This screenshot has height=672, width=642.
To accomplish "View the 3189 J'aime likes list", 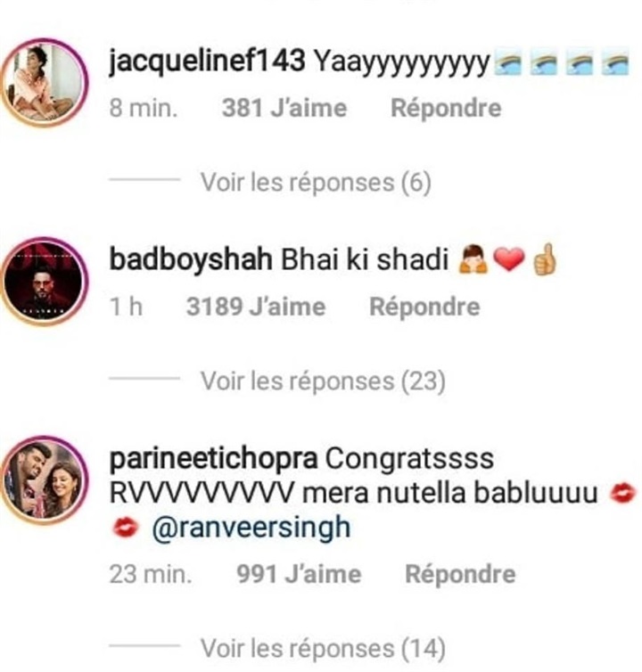I will click(x=256, y=307).
